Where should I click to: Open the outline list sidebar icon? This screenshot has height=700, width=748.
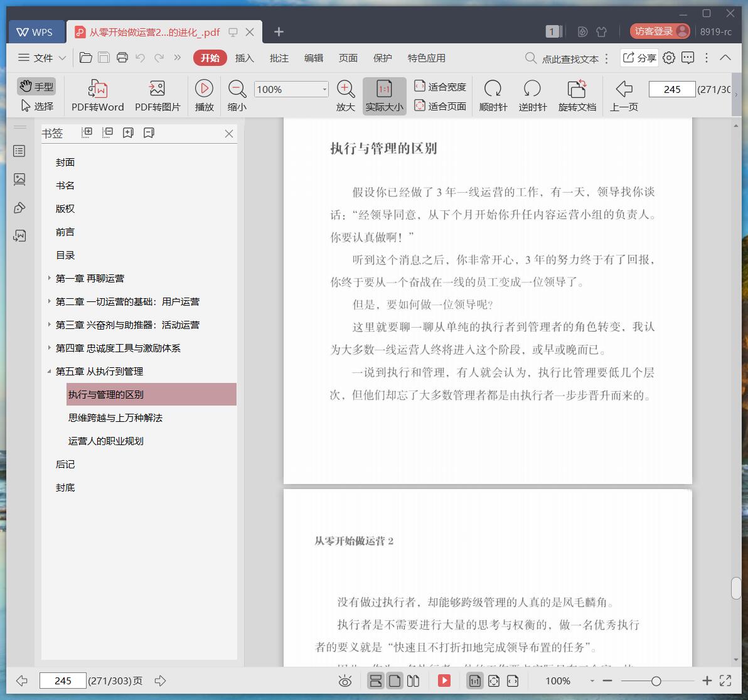19,151
